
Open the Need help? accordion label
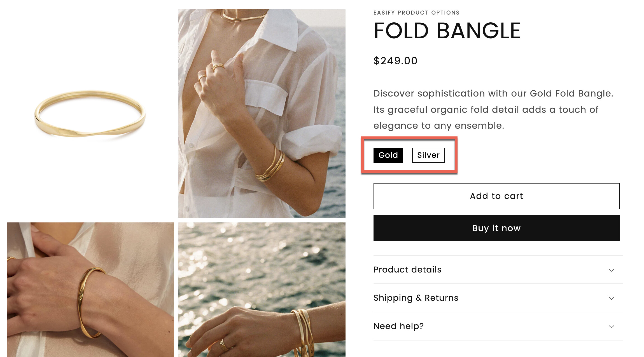pos(398,326)
